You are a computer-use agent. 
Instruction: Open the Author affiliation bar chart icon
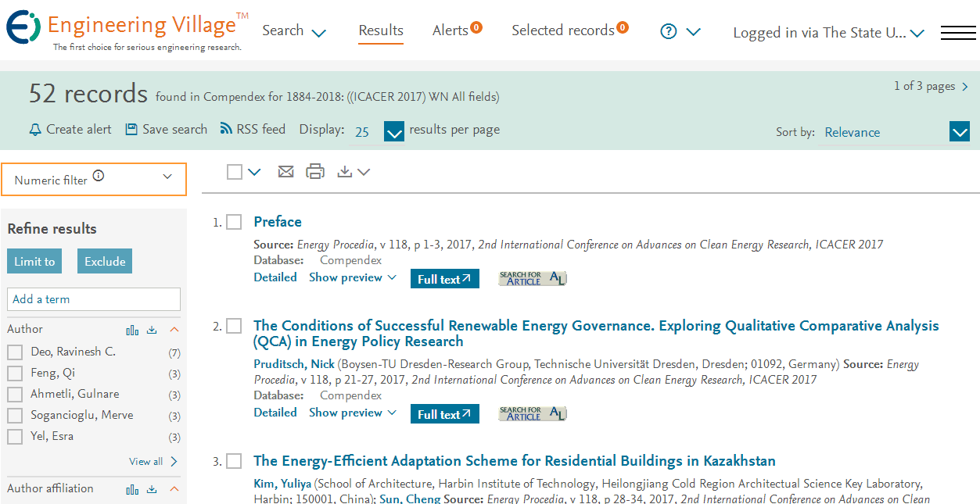(132, 489)
